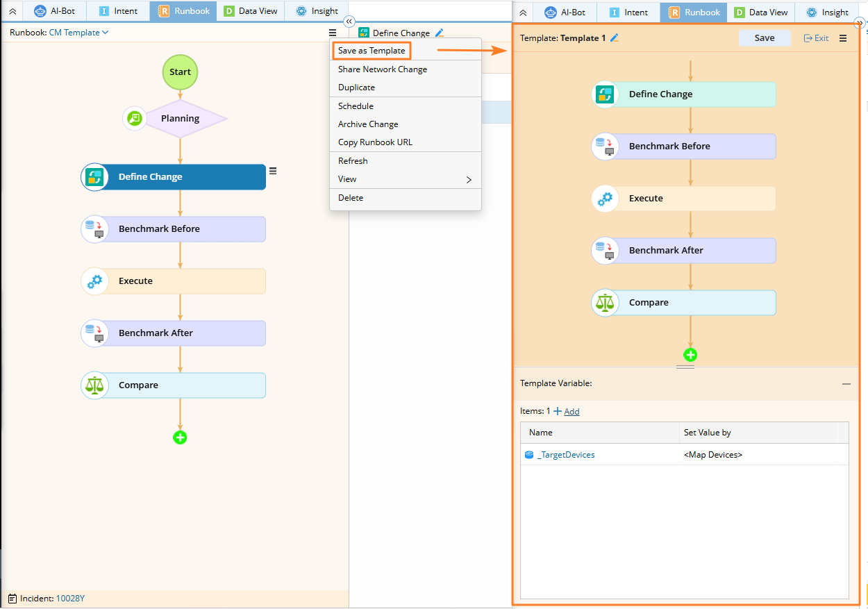Open the template panel hamburger menu
Viewport: 868px width, 609px height.
coord(843,38)
